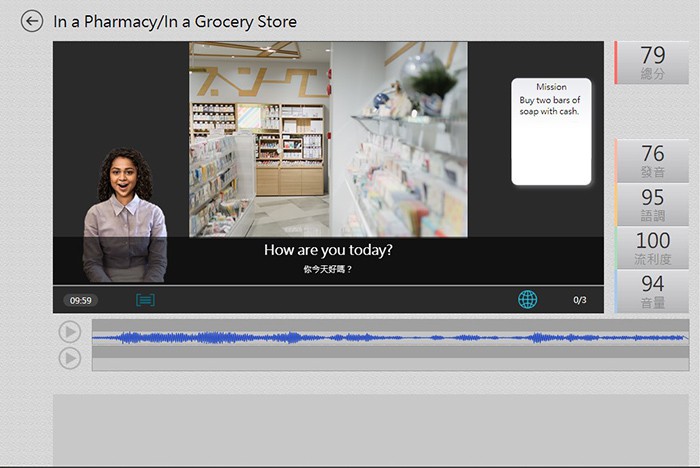Open the 79 total score tile
Screen dimensions: 700x468
[x=652, y=62]
